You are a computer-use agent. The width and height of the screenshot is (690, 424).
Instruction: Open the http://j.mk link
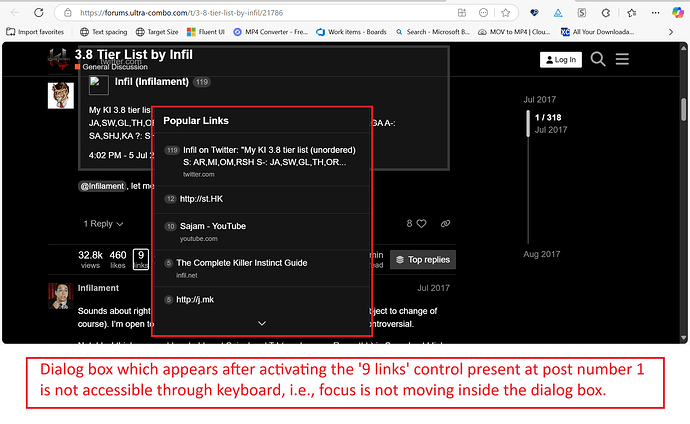(195, 300)
